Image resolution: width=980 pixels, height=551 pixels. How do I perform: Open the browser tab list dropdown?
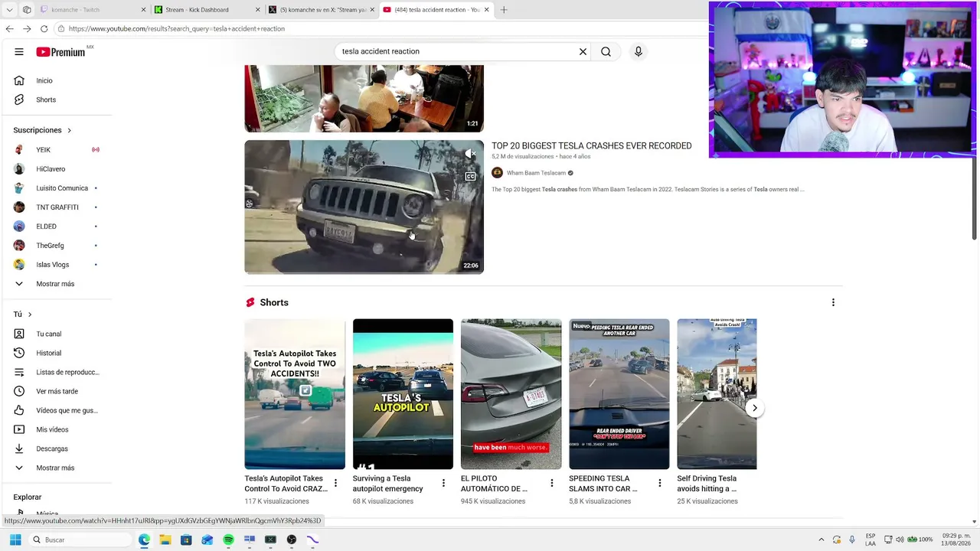click(9, 10)
